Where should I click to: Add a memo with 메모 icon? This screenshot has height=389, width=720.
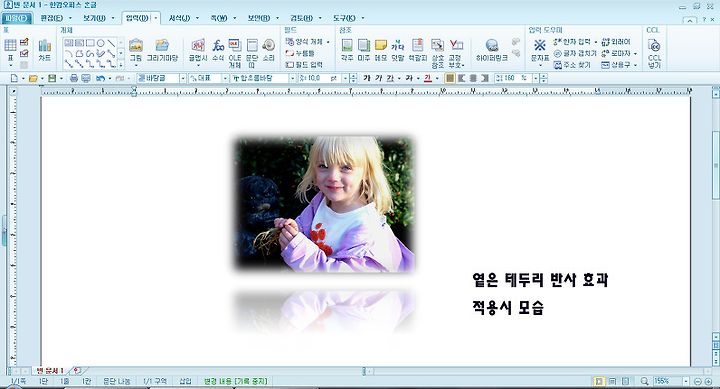[x=381, y=50]
